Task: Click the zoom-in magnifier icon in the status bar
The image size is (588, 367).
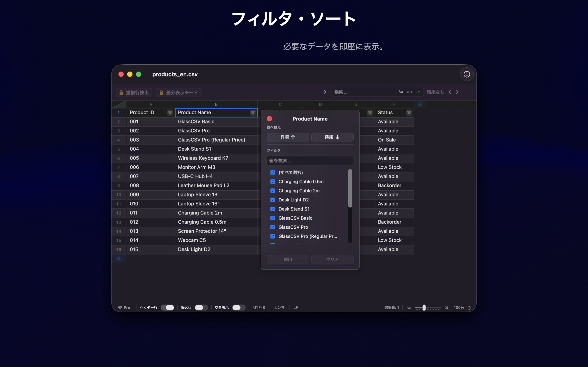Action: click(447, 307)
